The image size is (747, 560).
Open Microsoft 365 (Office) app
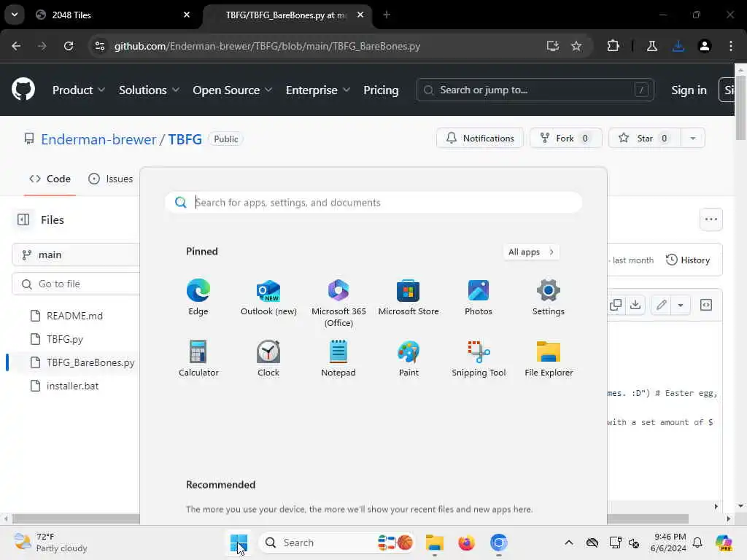pyautogui.click(x=338, y=303)
